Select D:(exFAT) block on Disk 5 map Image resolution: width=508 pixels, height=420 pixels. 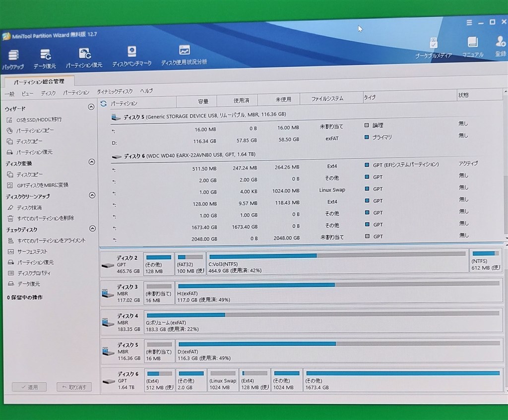coord(339,351)
